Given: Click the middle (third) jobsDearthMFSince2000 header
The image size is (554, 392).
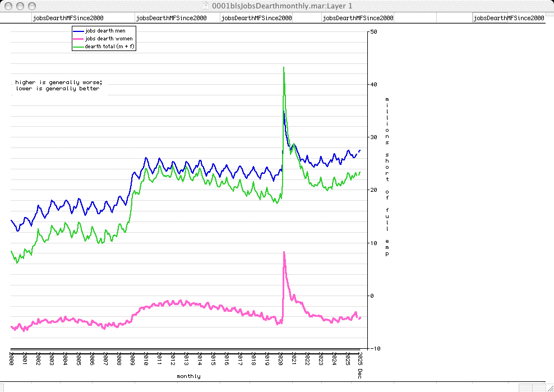Looking at the screenshot, I should coord(256,18).
